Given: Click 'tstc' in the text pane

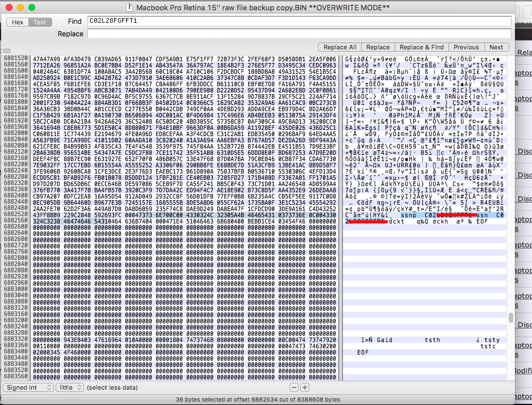Looking at the screenshot, I should 488,346.
